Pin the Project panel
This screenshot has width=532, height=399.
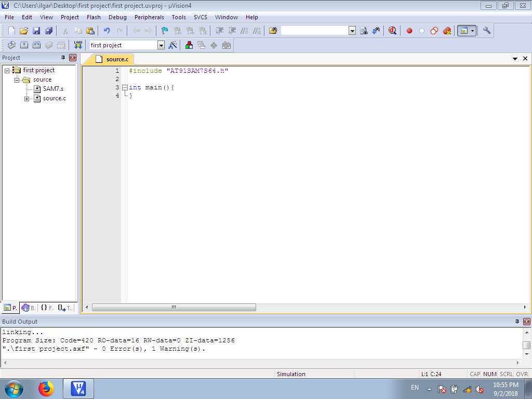[x=63, y=58]
